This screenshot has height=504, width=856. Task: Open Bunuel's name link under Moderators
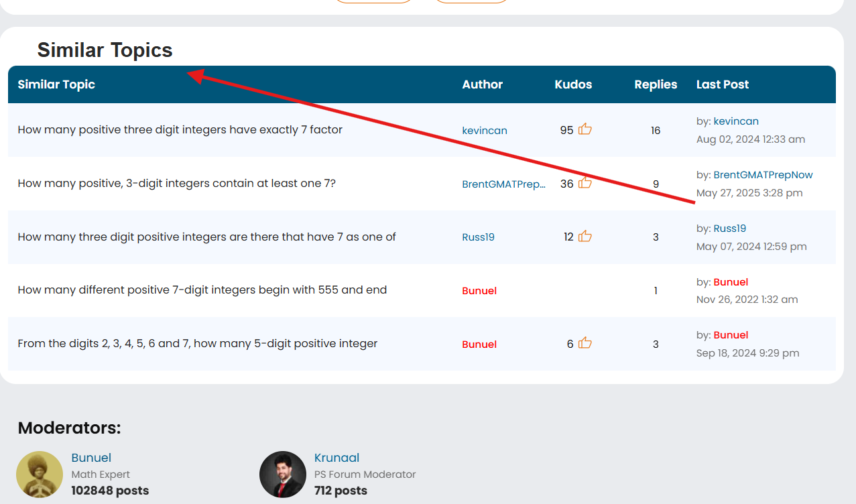point(91,458)
